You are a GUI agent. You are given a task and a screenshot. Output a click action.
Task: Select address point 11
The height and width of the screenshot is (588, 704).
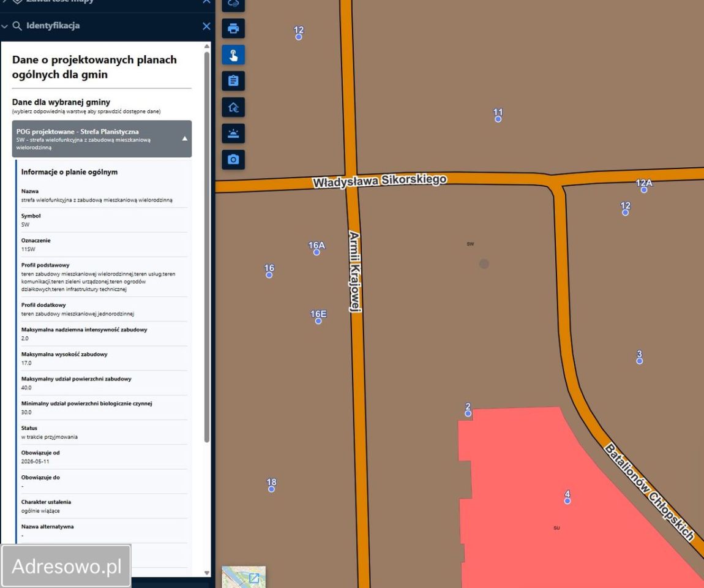coord(498,119)
